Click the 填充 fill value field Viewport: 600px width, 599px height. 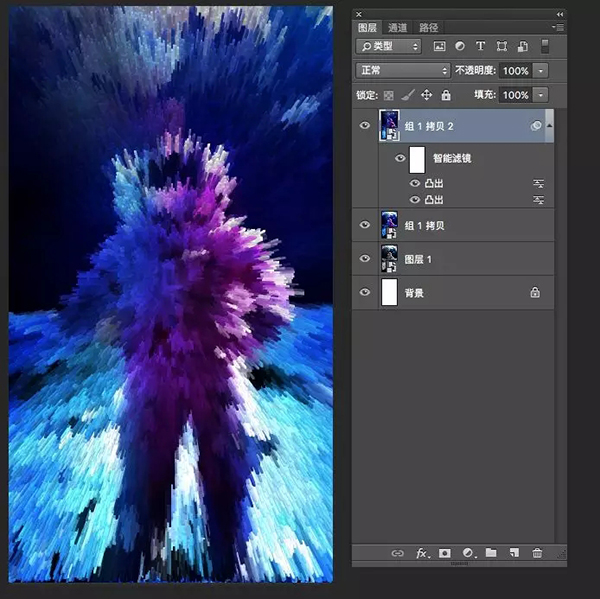point(515,95)
